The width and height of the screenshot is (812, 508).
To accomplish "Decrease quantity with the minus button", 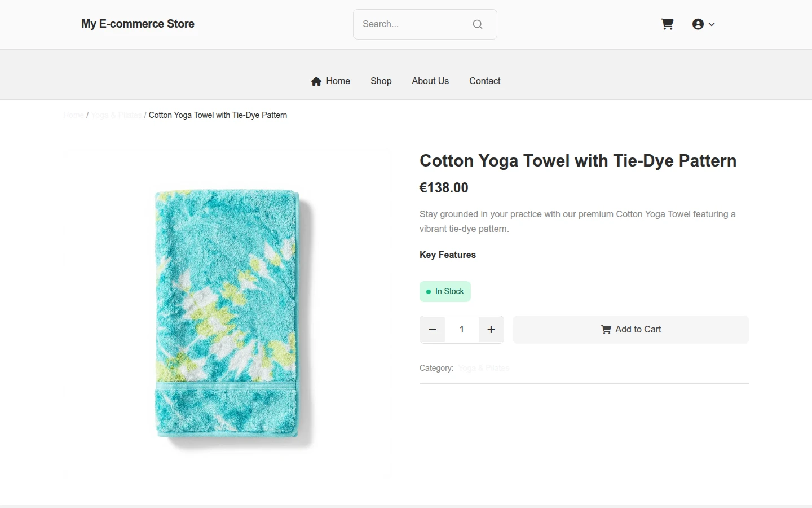I will point(433,330).
